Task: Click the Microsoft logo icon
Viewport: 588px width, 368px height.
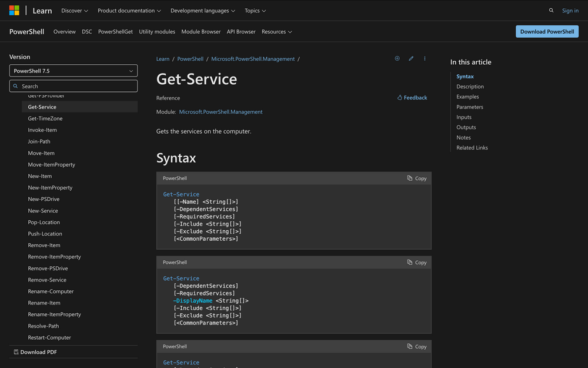Action: (14, 10)
